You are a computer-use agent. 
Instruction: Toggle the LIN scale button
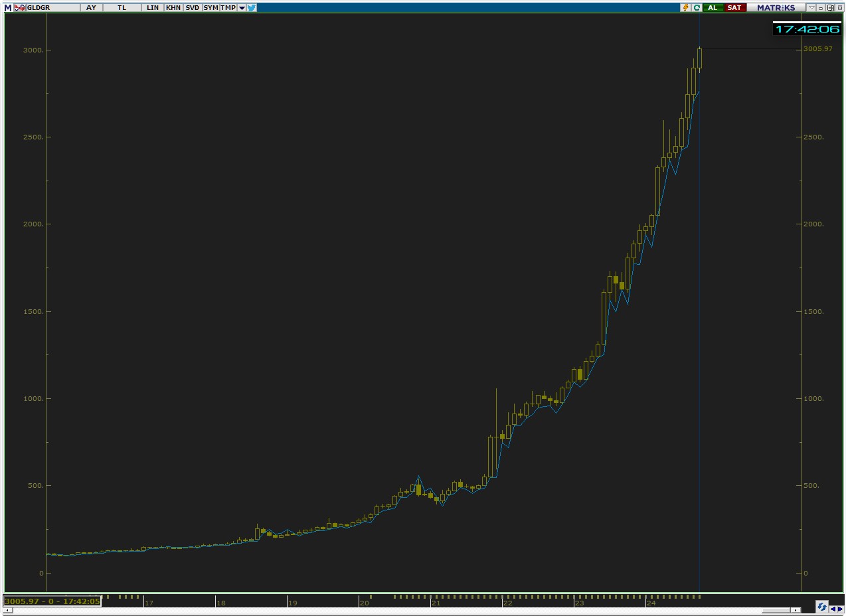pos(153,7)
